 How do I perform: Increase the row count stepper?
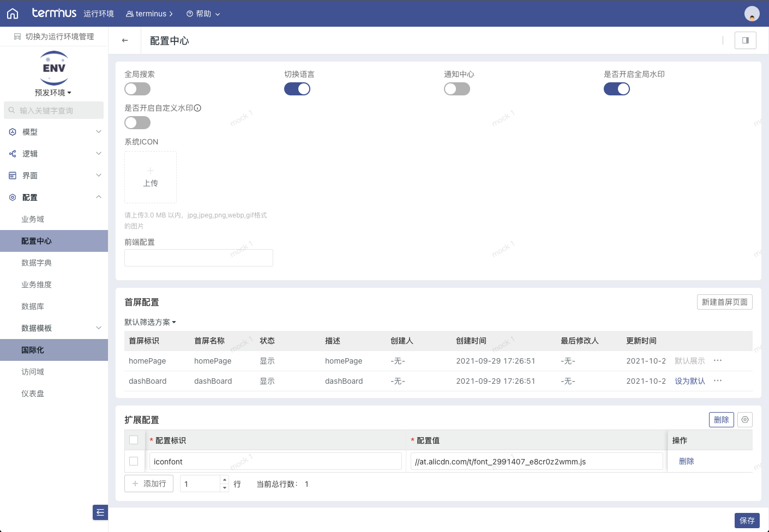[x=225, y=480]
